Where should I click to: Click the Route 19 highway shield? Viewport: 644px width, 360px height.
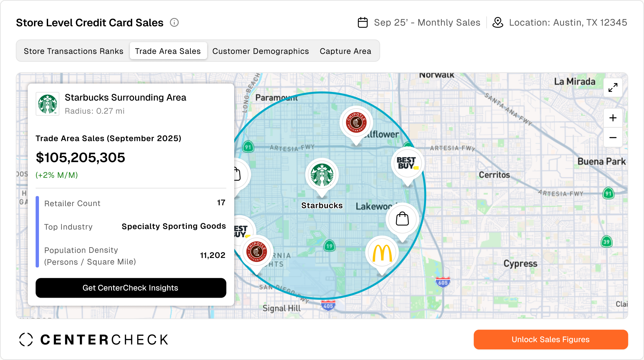(329, 246)
